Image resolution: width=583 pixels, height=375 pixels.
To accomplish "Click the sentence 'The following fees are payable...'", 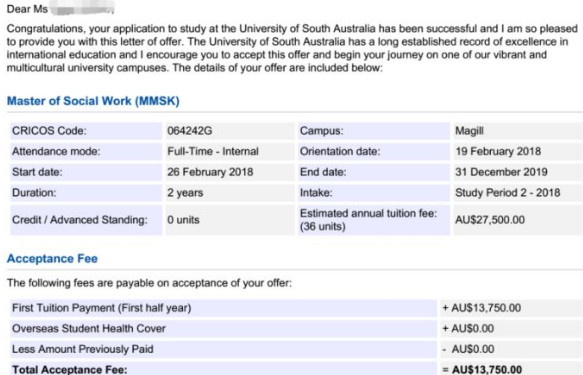I will pyautogui.click(x=149, y=283).
